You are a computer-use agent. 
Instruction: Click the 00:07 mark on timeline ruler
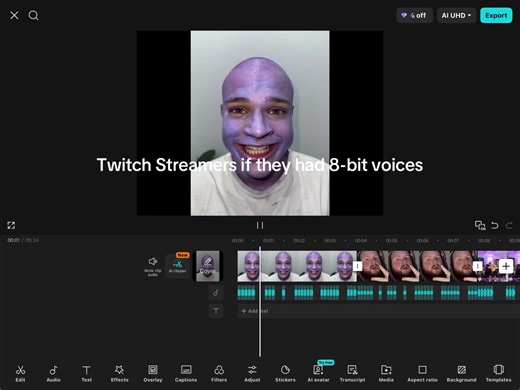tap(453, 240)
